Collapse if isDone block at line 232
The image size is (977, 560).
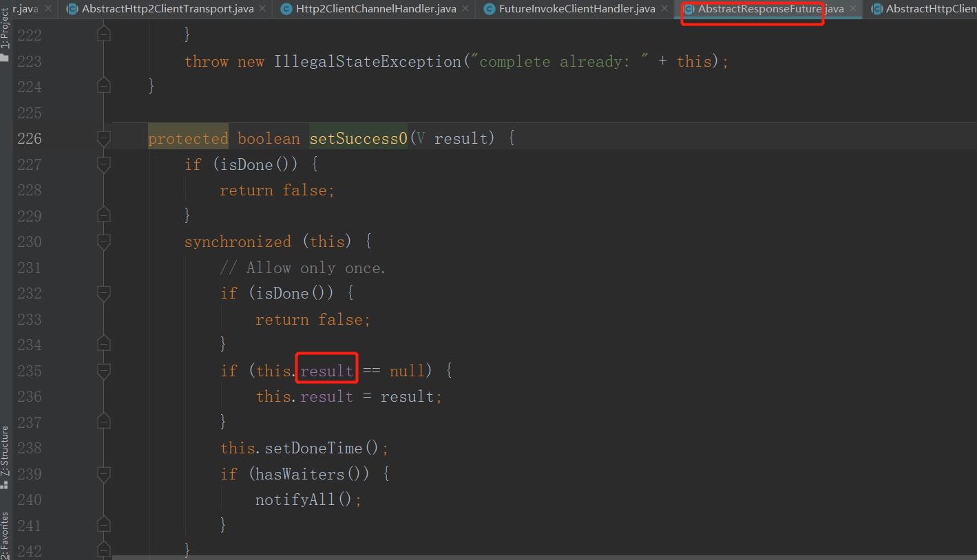click(x=104, y=294)
